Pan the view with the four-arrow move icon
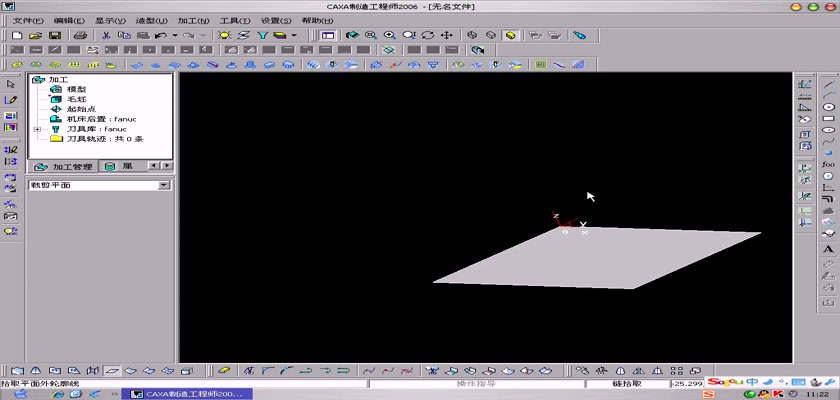This screenshot has height=400, width=840. (x=446, y=35)
